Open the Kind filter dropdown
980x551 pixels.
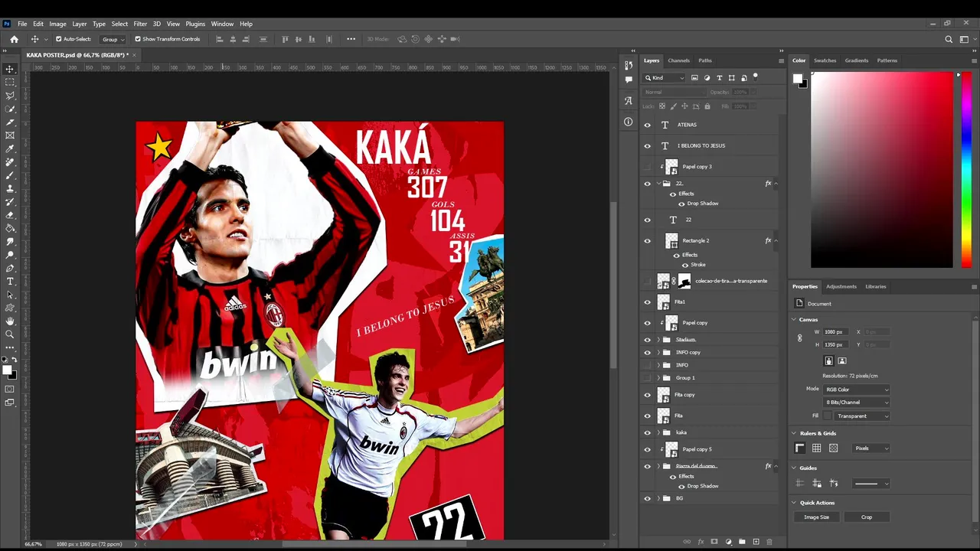pyautogui.click(x=665, y=77)
